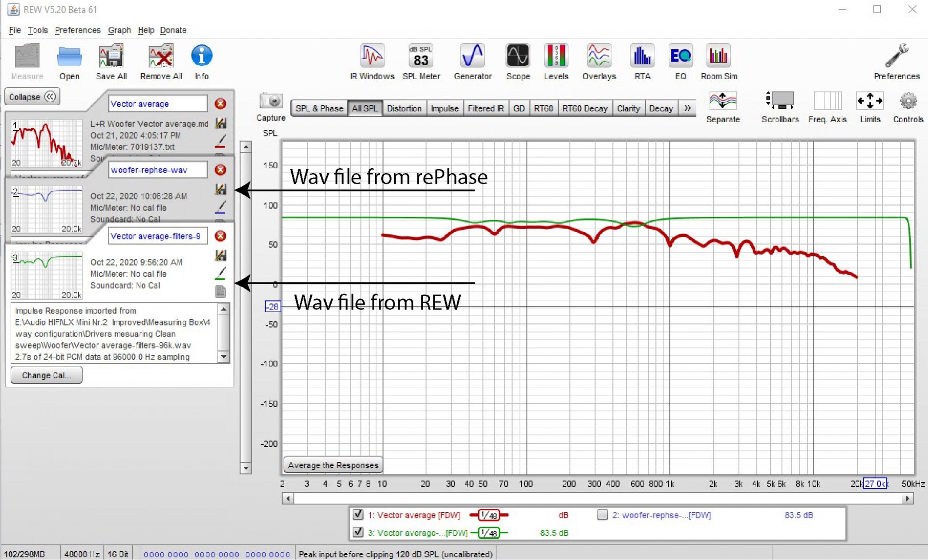Select the All SPL tab

[x=365, y=108]
